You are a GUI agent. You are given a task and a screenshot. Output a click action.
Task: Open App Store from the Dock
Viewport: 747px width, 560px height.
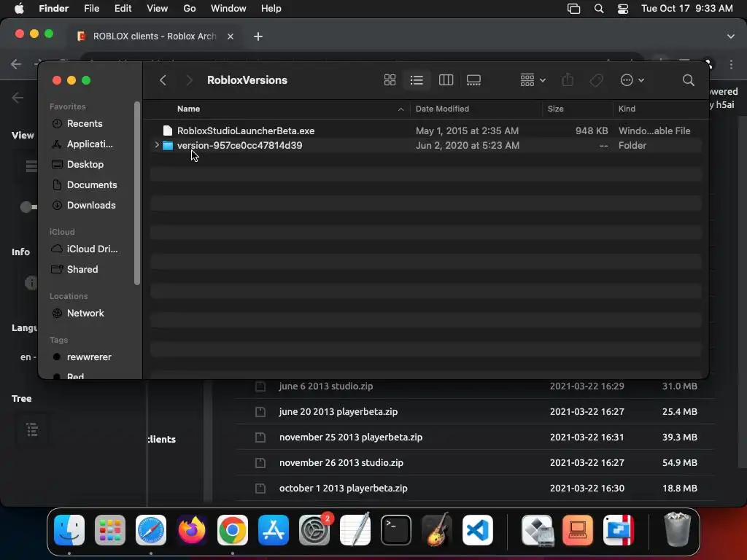click(274, 530)
